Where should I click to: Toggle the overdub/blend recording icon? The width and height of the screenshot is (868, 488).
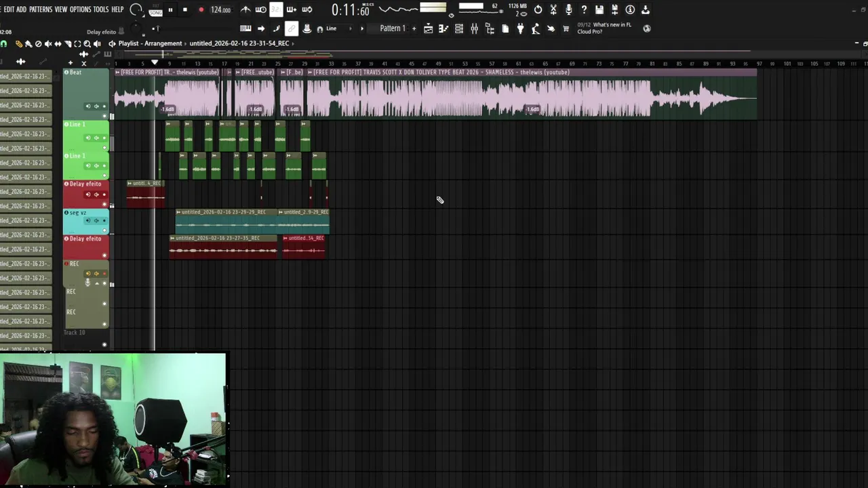point(292,9)
